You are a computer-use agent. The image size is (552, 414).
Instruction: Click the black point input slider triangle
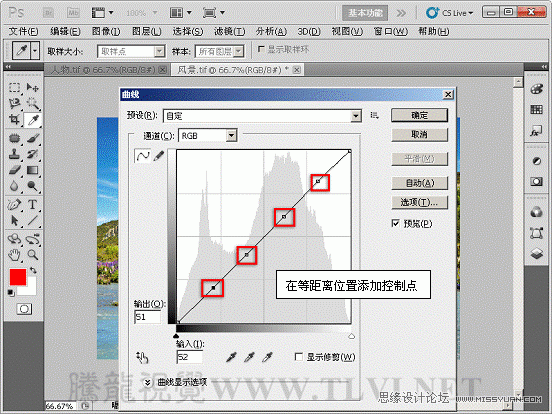point(176,336)
